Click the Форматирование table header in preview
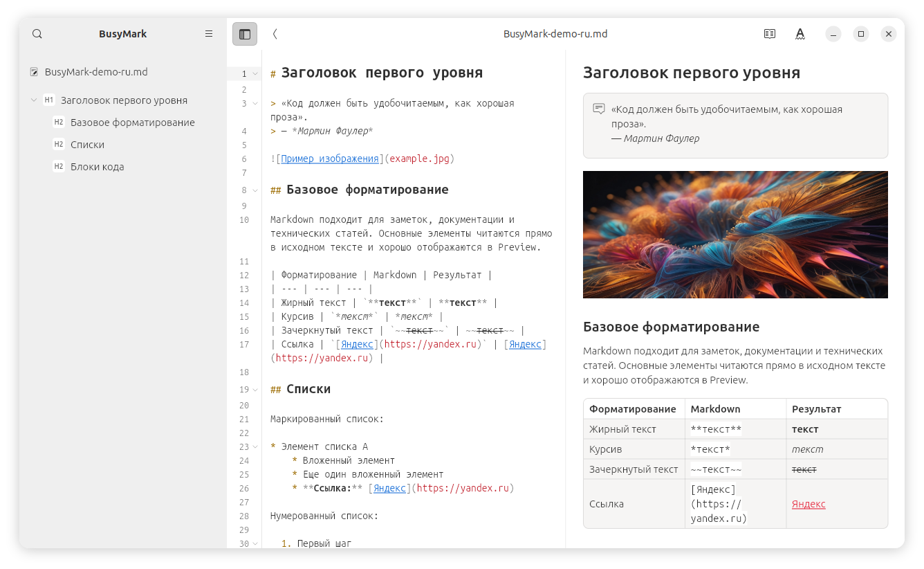 (633, 409)
